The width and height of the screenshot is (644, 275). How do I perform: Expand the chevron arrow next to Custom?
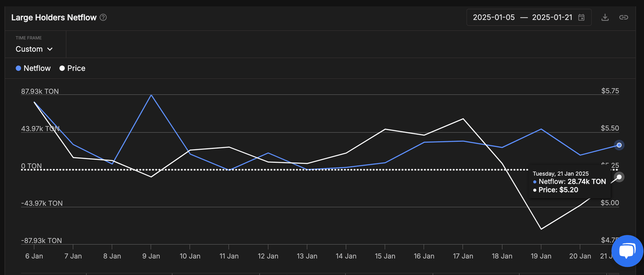(50, 49)
